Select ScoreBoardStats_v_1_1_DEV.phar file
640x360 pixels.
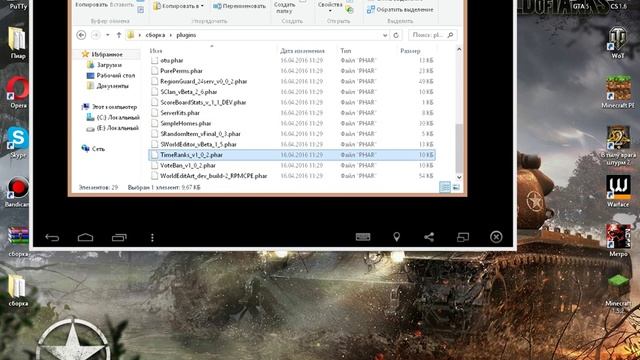click(292, 102)
